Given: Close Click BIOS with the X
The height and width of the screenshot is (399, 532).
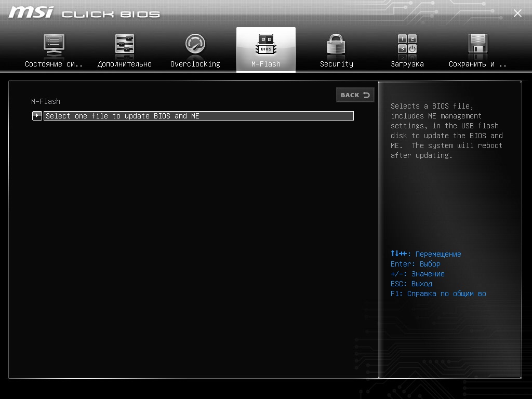Looking at the screenshot, I should (517, 13).
